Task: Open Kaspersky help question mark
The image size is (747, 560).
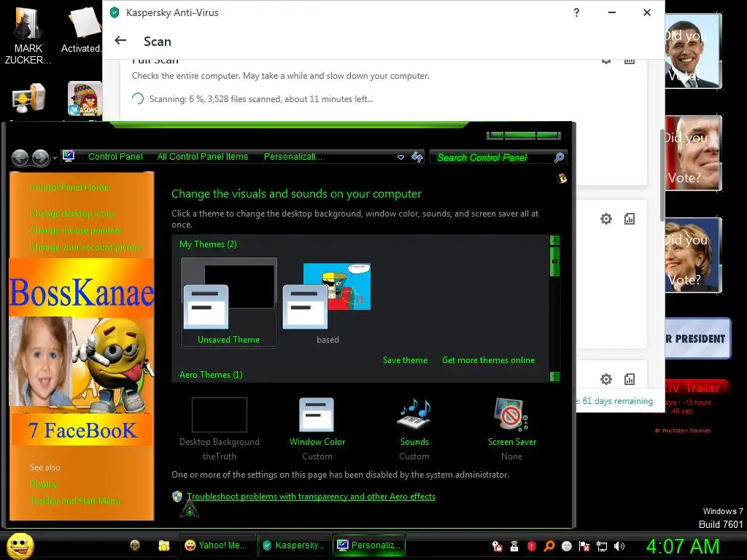Action: pyautogui.click(x=576, y=13)
